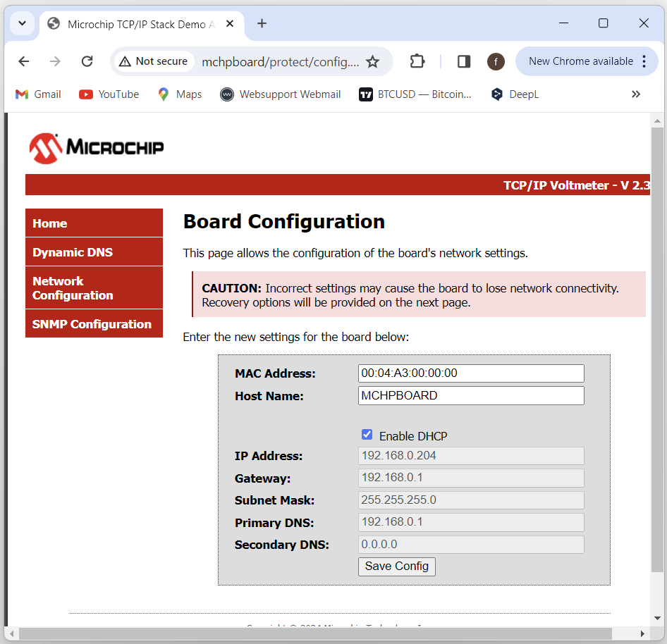Image resolution: width=667 pixels, height=644 pixels.
Task: Open the DeepL bookmark
Action: point(515,94)
